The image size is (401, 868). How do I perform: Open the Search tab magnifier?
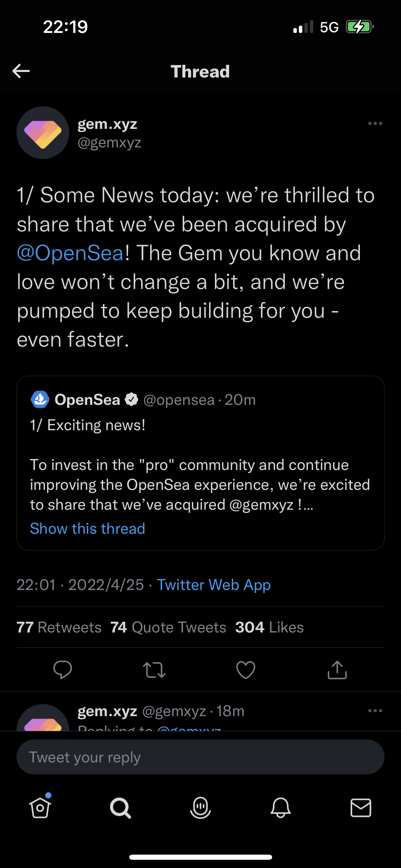[120, 808]
